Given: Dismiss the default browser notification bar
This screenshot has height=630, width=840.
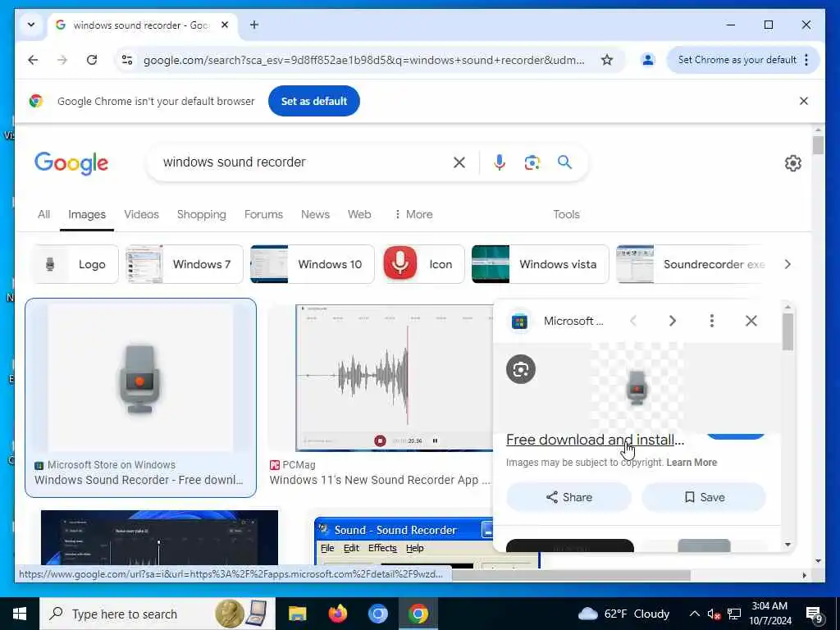Looking at the screenshot, I should [804, 101].
